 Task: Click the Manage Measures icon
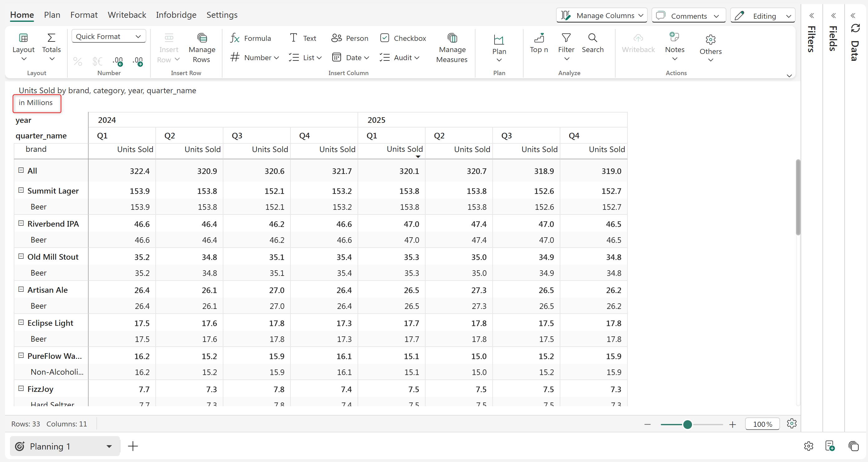coord(452,38)
